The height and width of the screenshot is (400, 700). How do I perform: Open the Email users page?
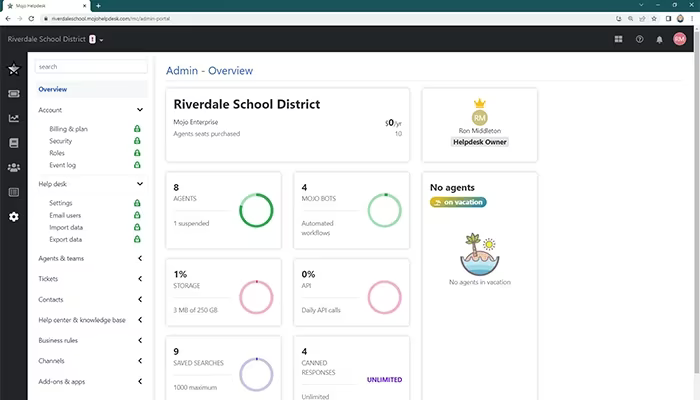pyautogui.click(x=65, y=215)
